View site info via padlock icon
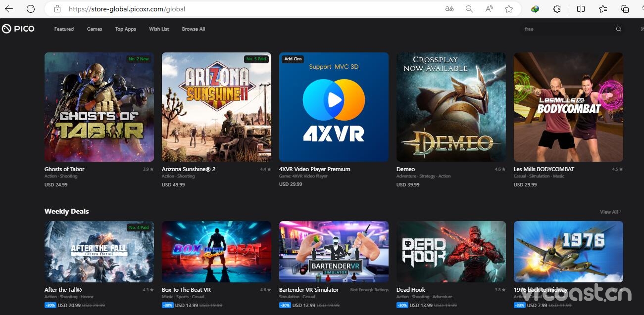 click(57, 9)
